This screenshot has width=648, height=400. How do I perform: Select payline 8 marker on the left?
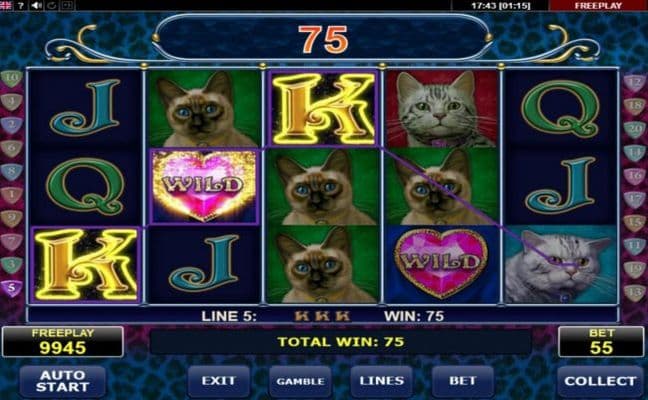tap(12, 171)
